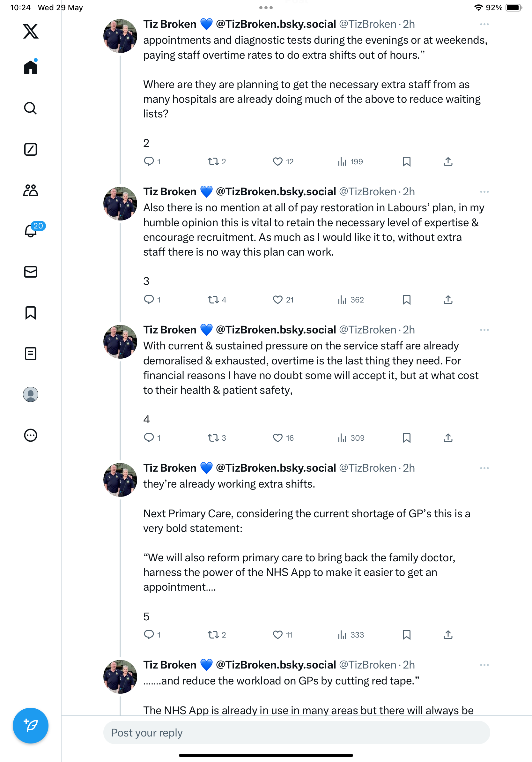Open more options on post numbered 4
This screenshot has height=762, width=532.
click(484, 330)
